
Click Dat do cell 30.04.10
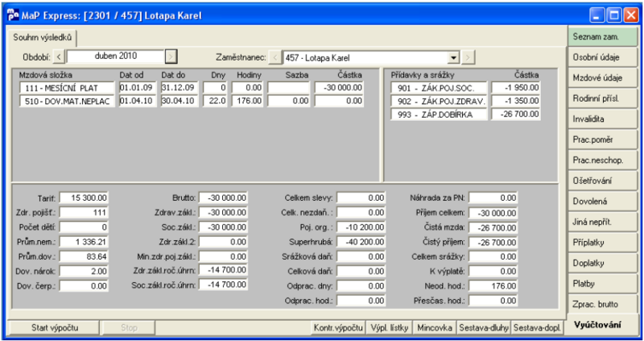point(180,101)
